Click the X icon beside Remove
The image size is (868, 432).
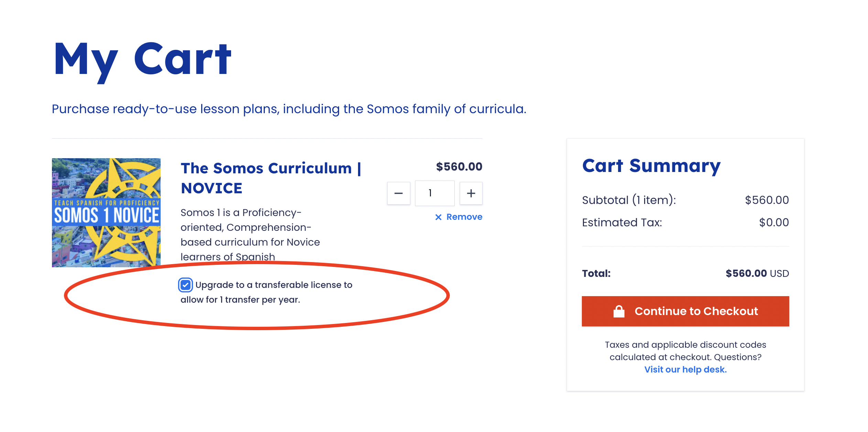(438, 217)
